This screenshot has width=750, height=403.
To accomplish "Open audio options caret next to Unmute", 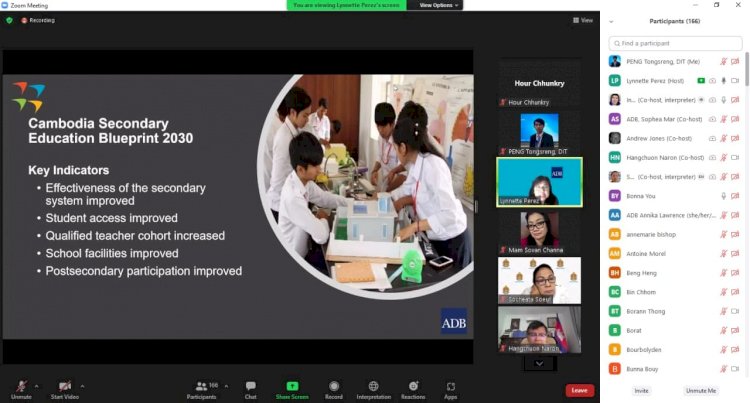I will [x=37, y=386].
